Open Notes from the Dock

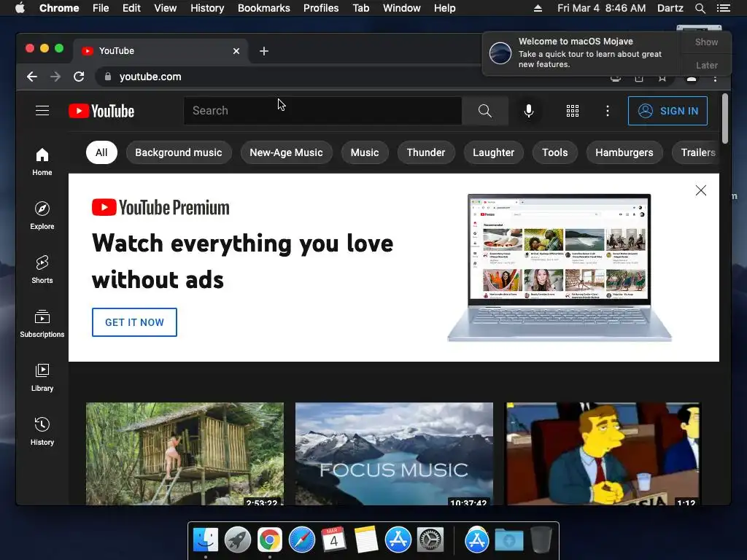366,540
